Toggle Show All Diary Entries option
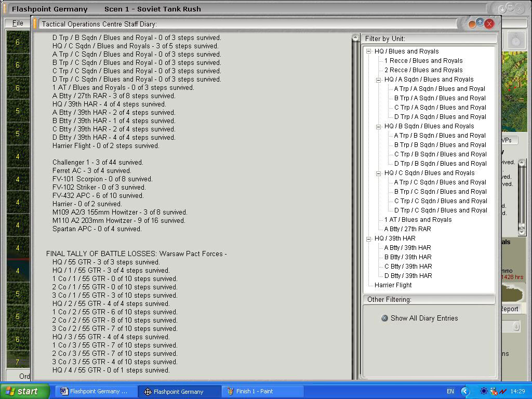This screenshot has width=532, height=399. coord(384,318)
